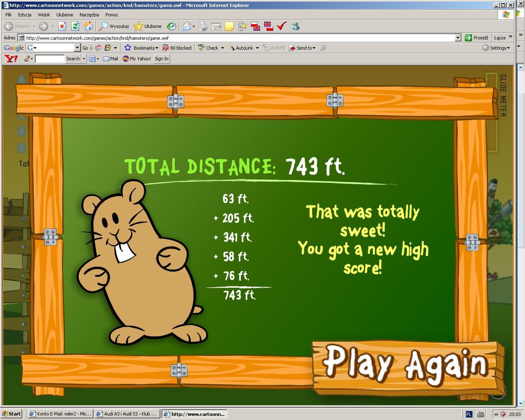Viewport: 525px width, 420px height.
Task: Open Yahoo Mail from toolbar
Action: 110,59
